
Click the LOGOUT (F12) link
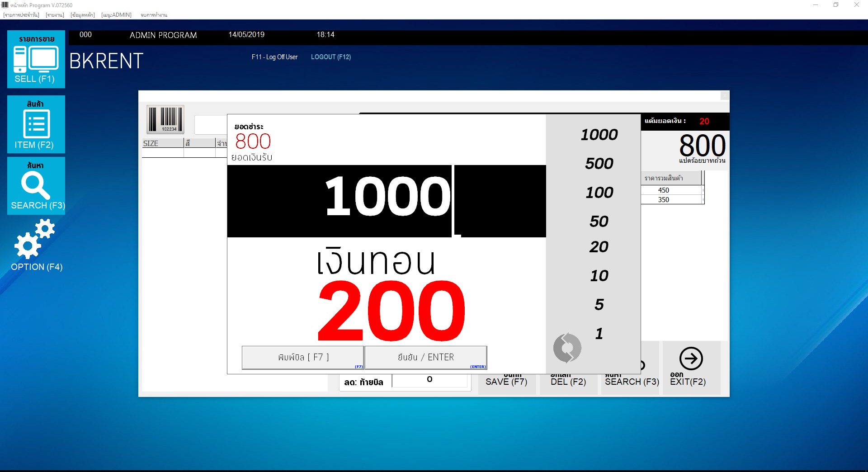(330, 57)
